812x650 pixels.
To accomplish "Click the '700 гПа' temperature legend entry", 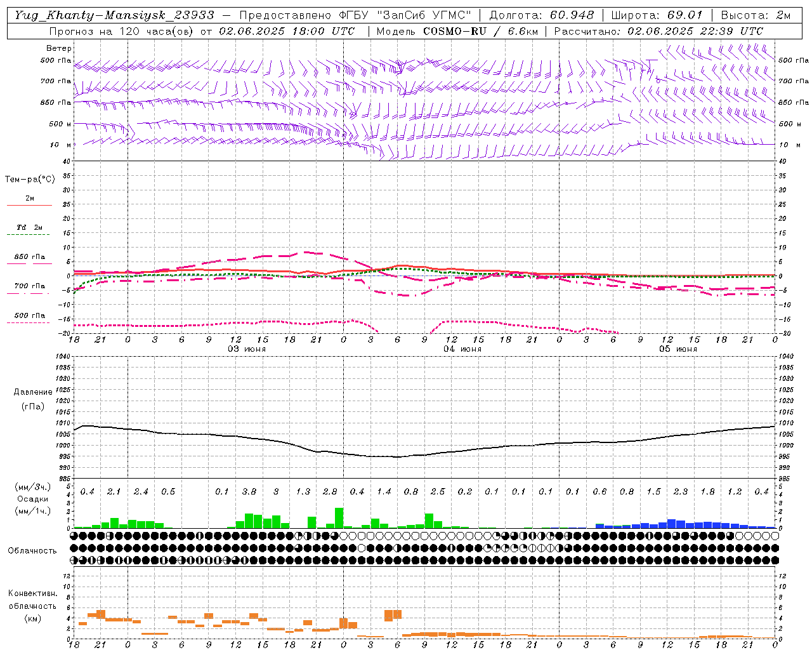I will coord(29,286).
